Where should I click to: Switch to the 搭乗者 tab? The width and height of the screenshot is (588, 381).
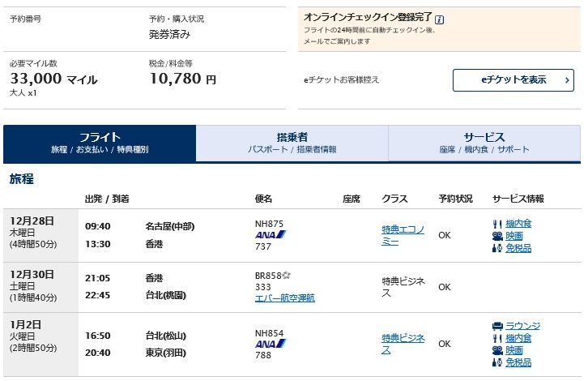[x=292, y=143]
